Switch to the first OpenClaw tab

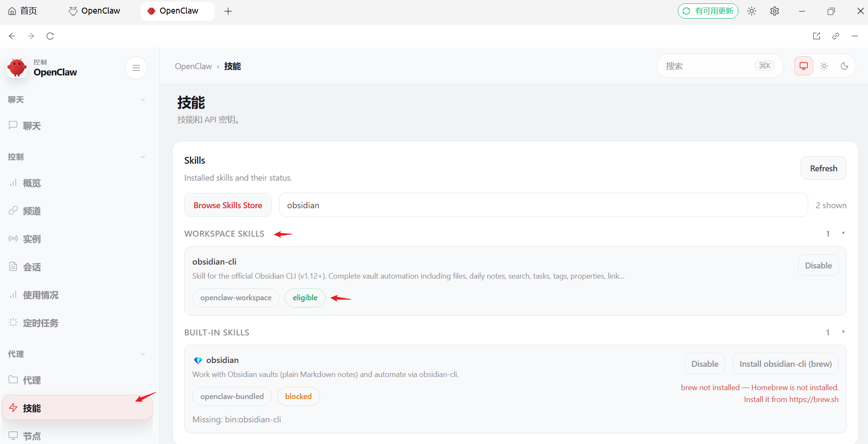tap(94, 11)
